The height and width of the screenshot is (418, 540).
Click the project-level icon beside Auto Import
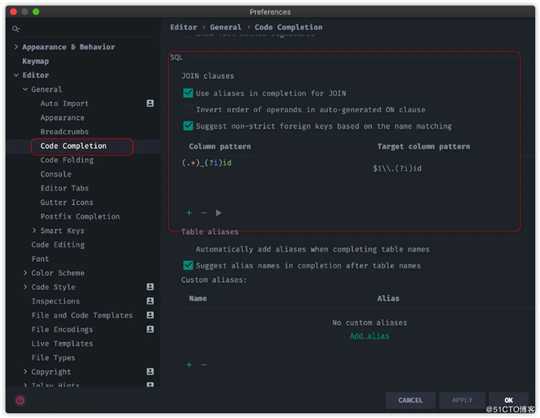(150, 103)
